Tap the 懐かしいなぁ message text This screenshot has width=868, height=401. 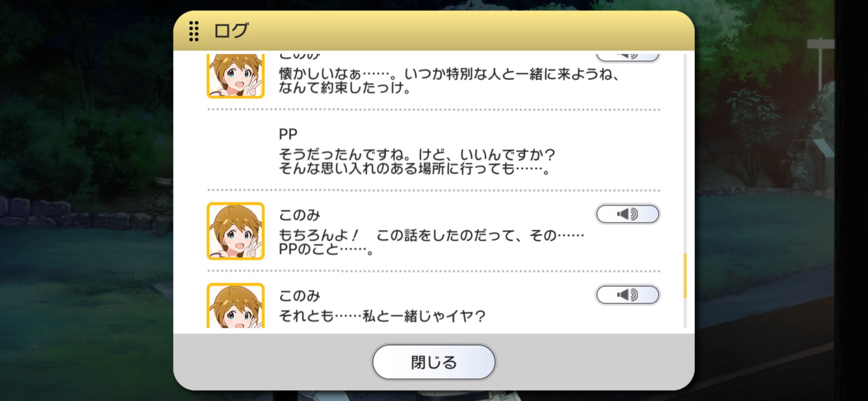coord(448,81)
